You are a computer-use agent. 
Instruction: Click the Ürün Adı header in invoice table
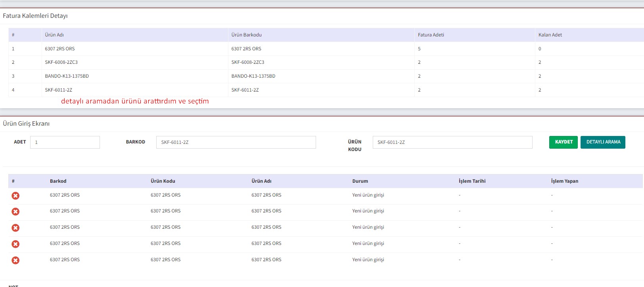point(54,35)
